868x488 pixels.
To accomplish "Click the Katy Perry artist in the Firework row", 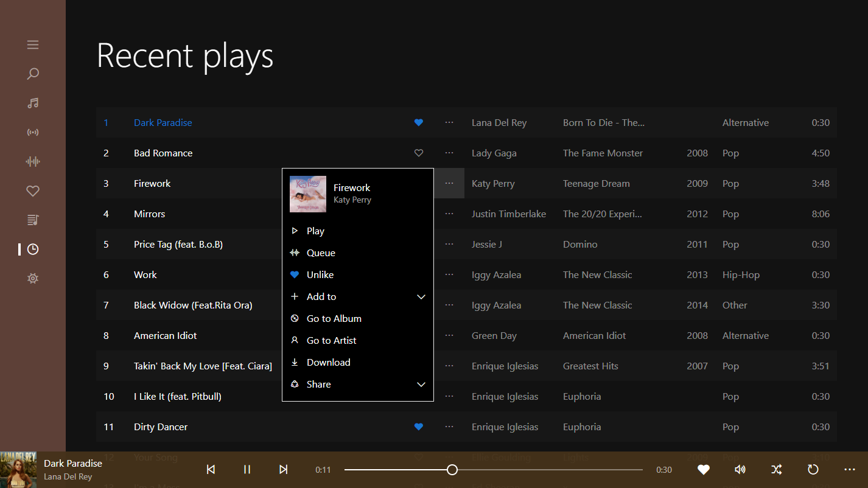I will click(x=493, y=183).
